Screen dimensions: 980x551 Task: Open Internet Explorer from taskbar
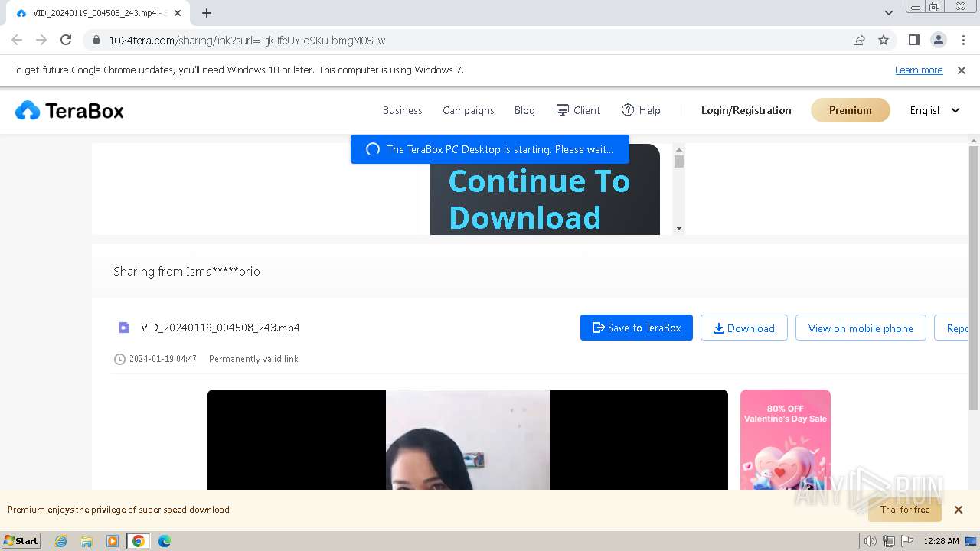tap(61, 541)
